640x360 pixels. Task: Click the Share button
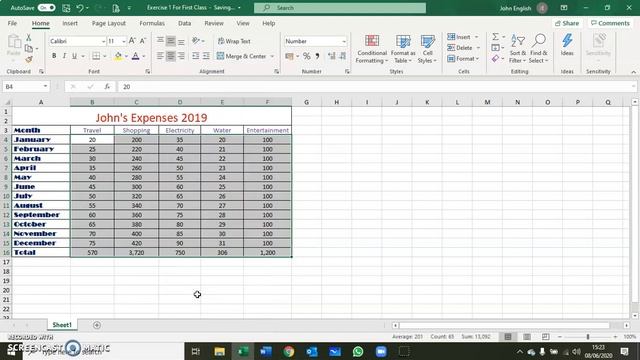[567, 23]
